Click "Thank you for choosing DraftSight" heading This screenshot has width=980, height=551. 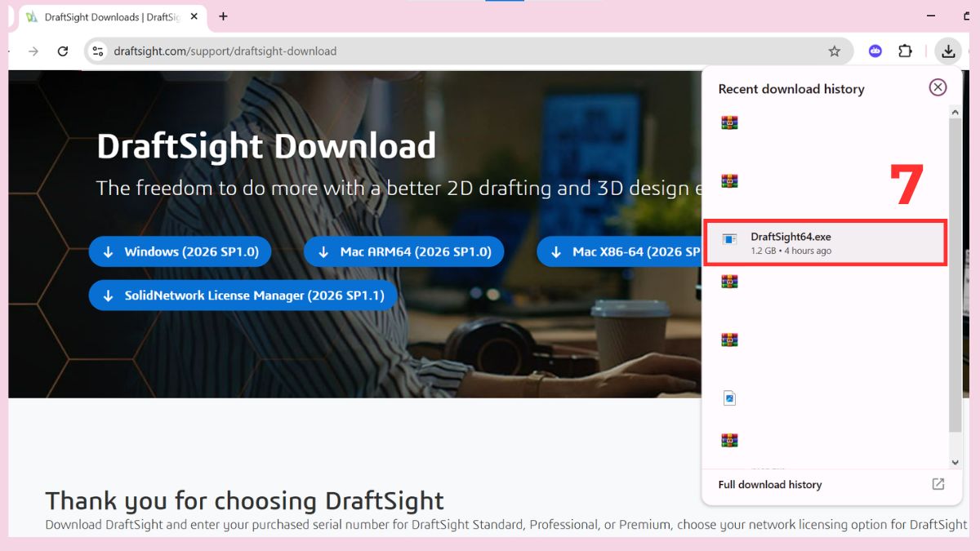pyautogui.click(x=244, y=500)
